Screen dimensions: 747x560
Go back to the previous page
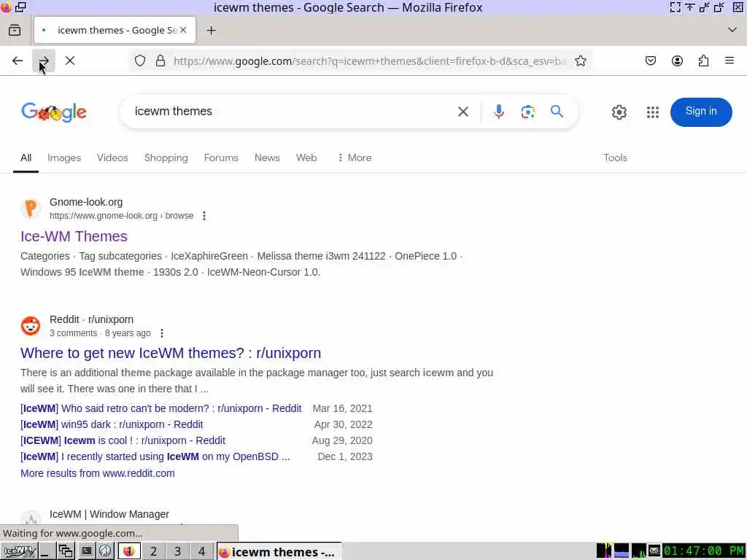18,61
